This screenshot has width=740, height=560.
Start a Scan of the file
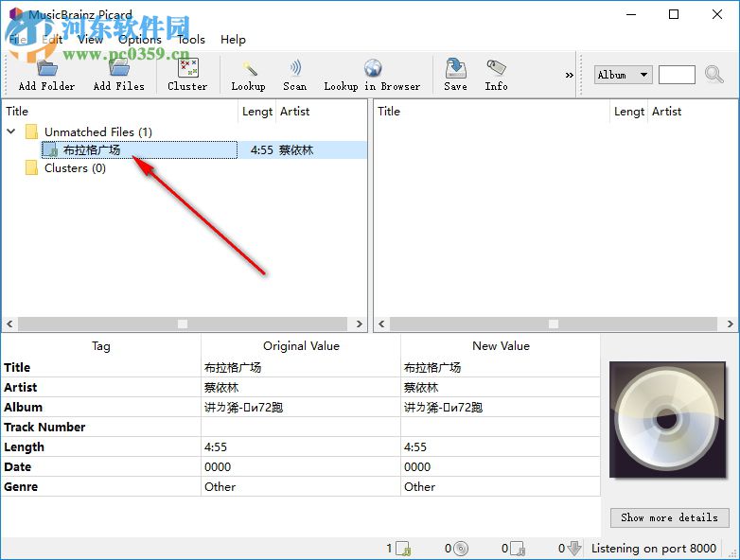(x=295, y=75)
